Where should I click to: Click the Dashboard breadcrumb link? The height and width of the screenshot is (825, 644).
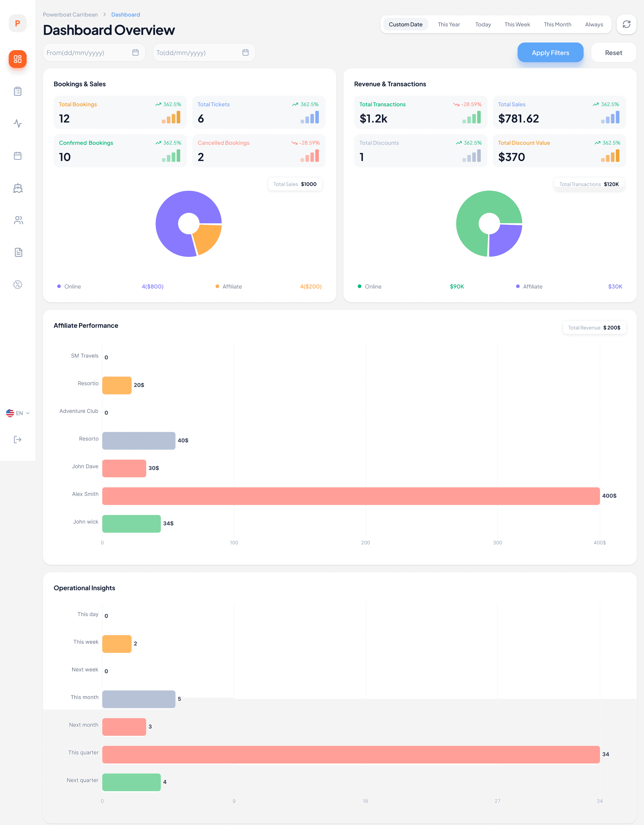pyautogui.click(x=125, y=14)
